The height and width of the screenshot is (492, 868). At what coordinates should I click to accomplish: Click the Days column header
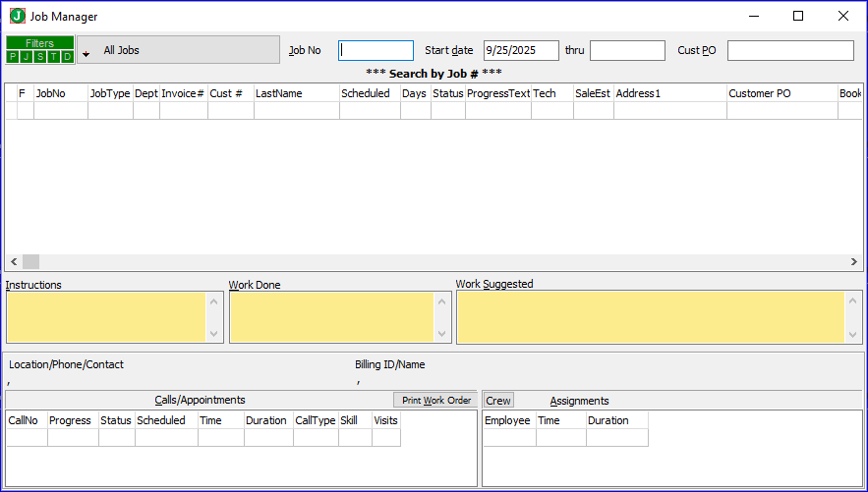(x=416, y=93)
